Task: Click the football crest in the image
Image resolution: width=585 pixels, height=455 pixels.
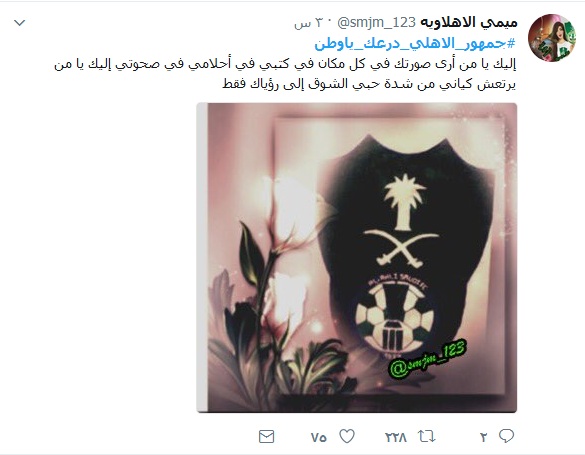Action: 395,318
